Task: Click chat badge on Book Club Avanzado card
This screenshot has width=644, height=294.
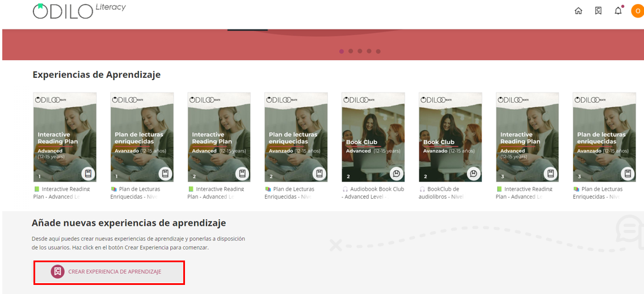Action: pyautogui.click(x=474, y=174)
